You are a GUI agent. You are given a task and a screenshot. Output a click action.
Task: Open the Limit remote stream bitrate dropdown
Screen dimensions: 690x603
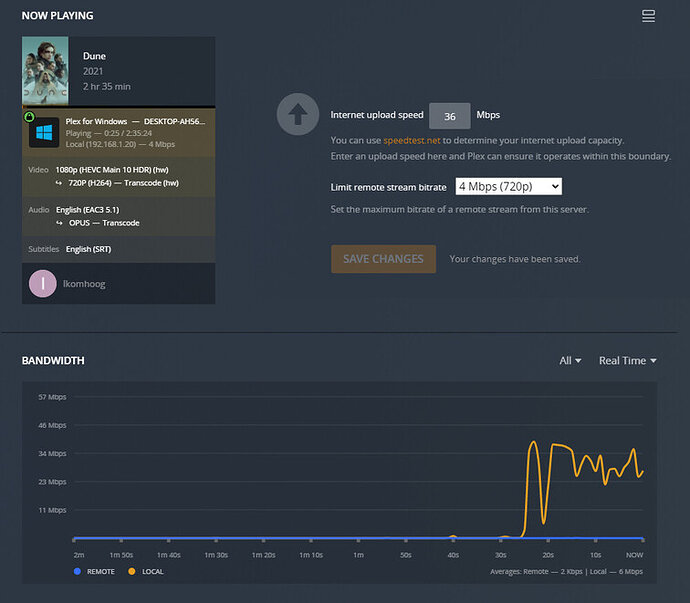(509, 187)
